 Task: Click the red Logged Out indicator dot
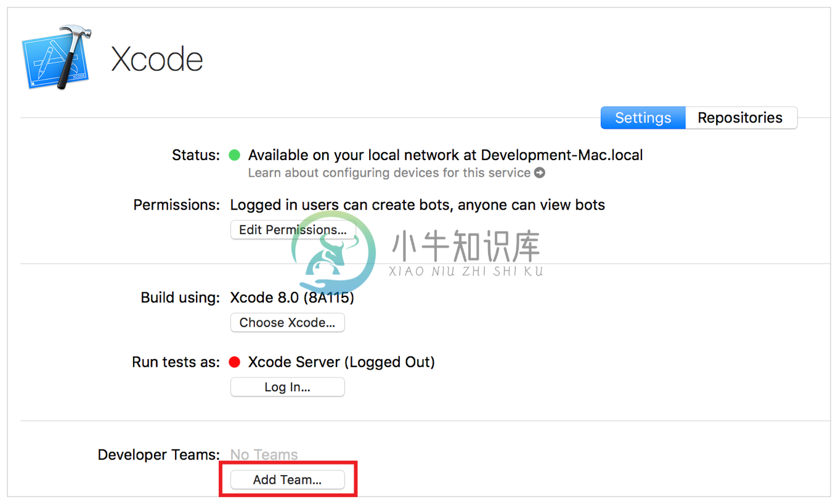coord(234,362)
